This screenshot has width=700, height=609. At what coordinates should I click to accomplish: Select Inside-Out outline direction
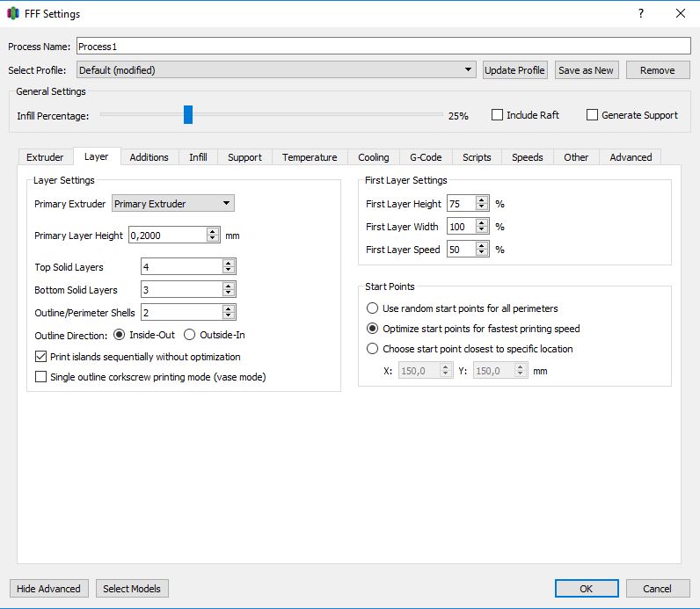(119, 335)
